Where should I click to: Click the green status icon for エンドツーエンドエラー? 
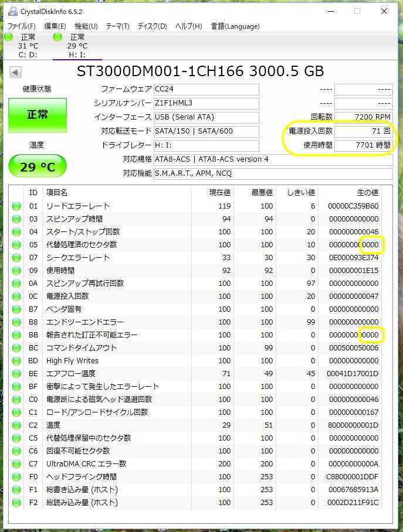(x=16, y=322)
